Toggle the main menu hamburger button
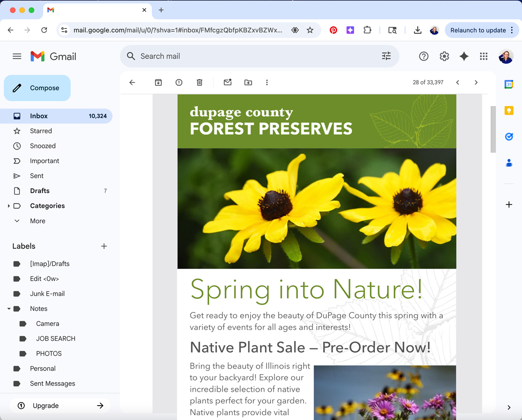The image size is (522, 420). pyautogui.click(x=17, y=56)
